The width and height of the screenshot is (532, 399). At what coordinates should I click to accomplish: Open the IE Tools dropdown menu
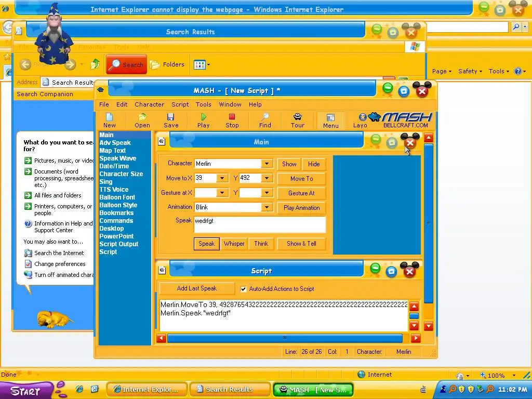(499, 71)
